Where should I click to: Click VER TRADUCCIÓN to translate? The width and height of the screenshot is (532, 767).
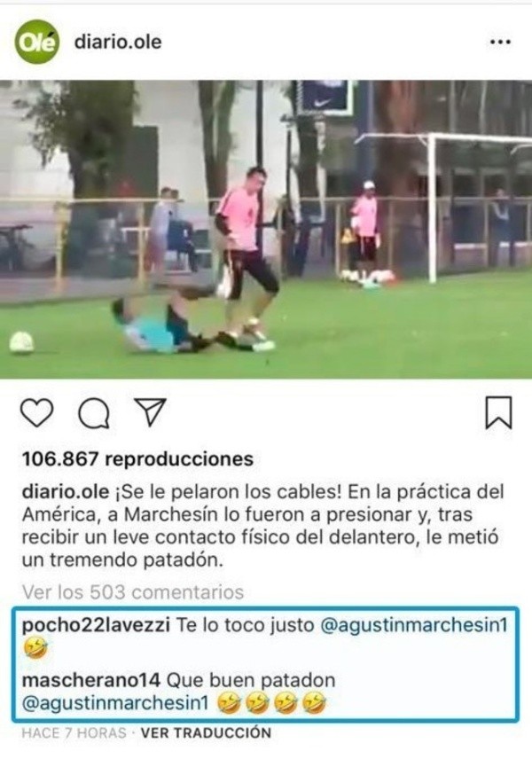206,732
